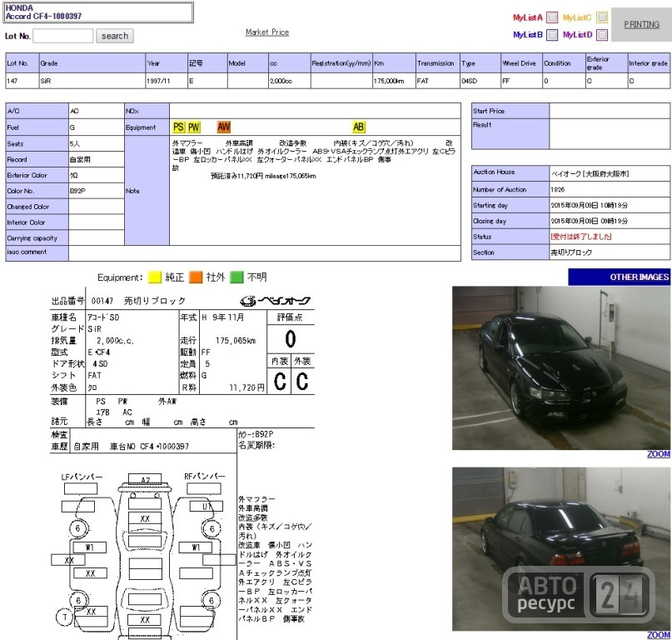
Task: Select the color number value B92P
Action: (x=77, y=191)
